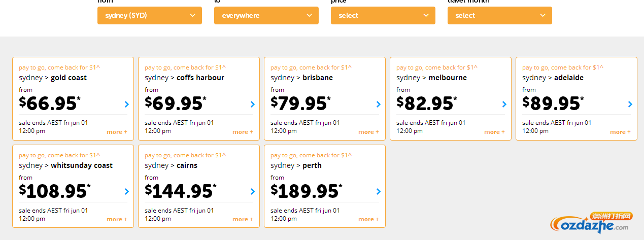The image size is (644, 240).
Task: Click the blue arrow on the Coffs Harbour fare
Action: (x=252, y=104)
